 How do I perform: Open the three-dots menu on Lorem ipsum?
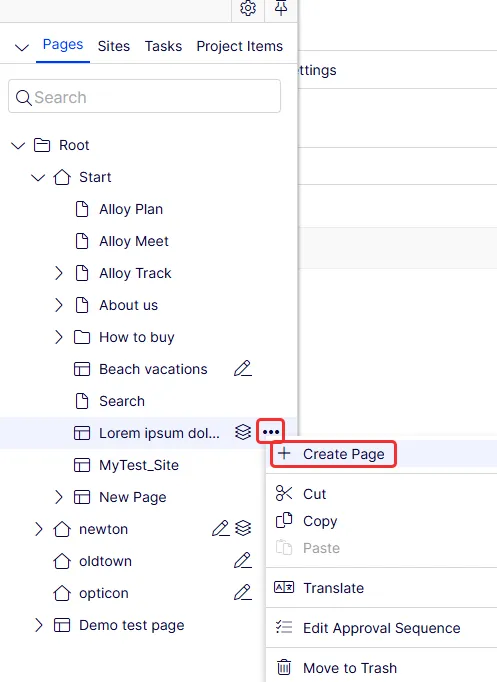pos(271,432)
